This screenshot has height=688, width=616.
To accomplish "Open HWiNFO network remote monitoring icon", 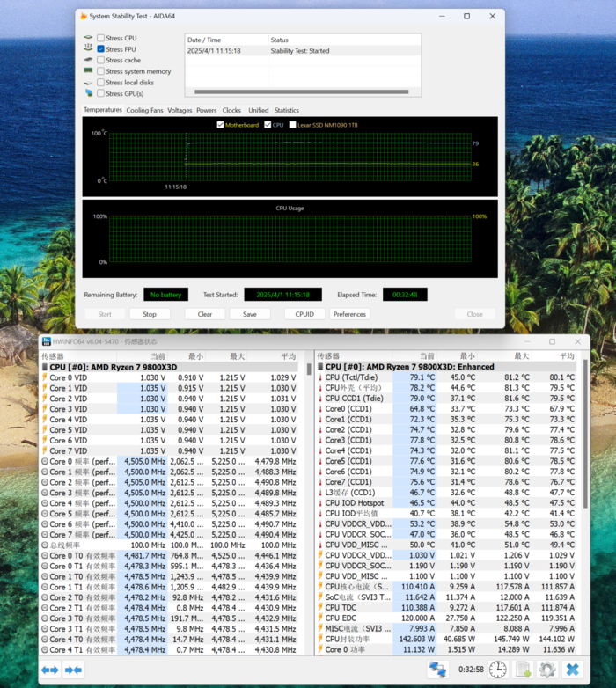I will pos(437,670).
